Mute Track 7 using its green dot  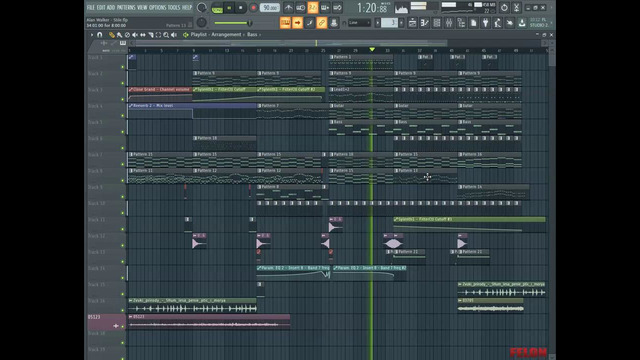(x=122, y=164)
